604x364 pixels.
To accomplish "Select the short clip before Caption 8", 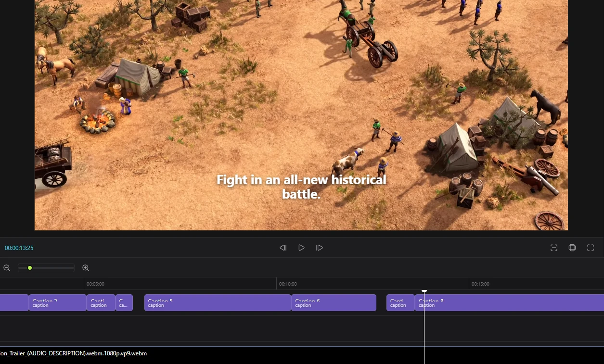I will [x=400, y=303].
